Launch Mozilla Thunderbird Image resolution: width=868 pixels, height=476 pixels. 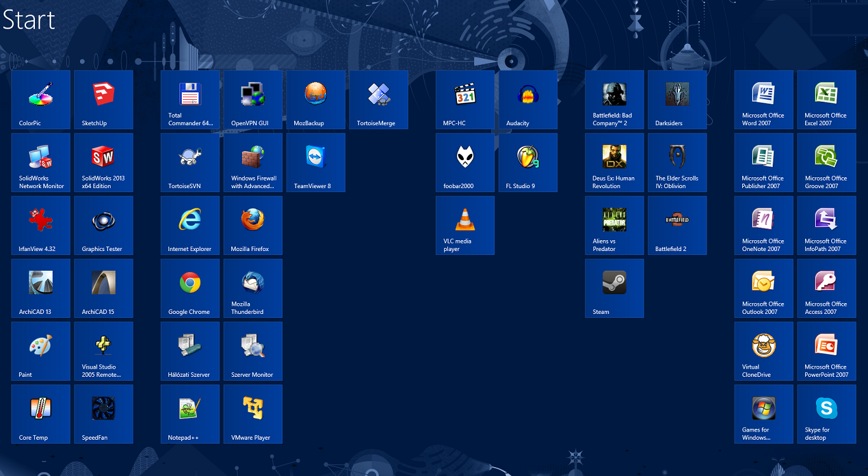[x=253, y=289]
